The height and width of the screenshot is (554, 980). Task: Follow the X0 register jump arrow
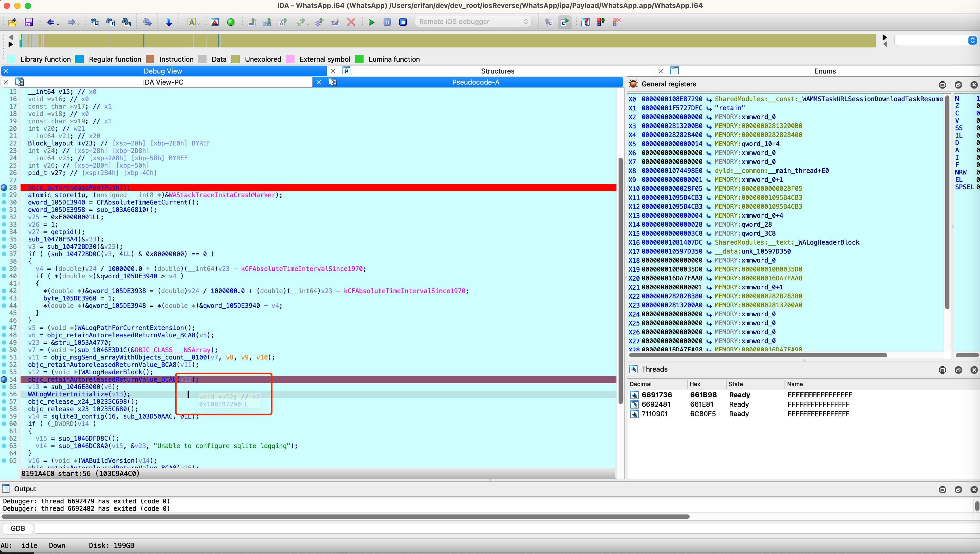point(709,99)
